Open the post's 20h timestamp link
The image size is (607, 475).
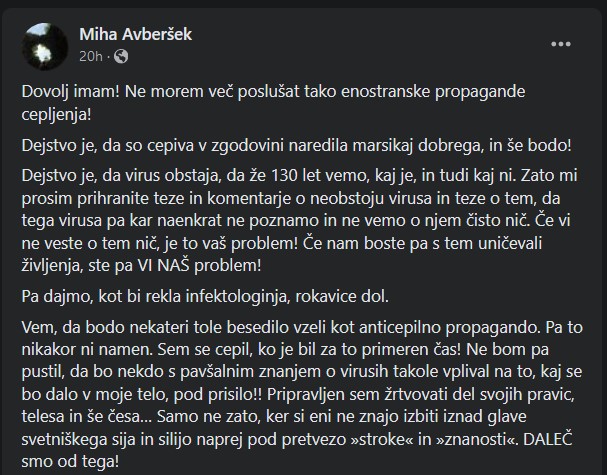coord(89,55)
